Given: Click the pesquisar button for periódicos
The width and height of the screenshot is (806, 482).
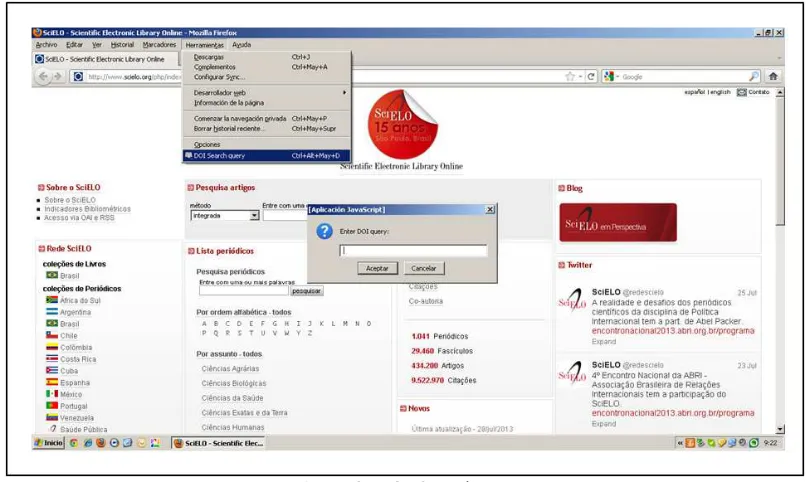Looking at the screenshot, I should [306, 291].
